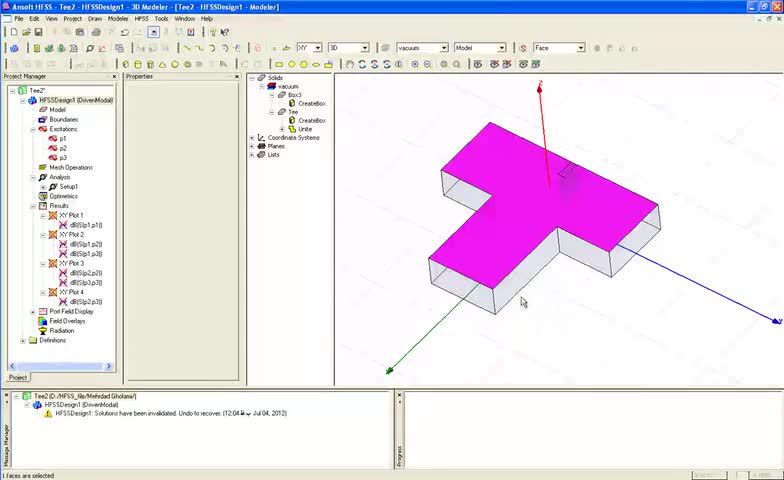Click the Draw cylinder tool icon

[138, 64]
